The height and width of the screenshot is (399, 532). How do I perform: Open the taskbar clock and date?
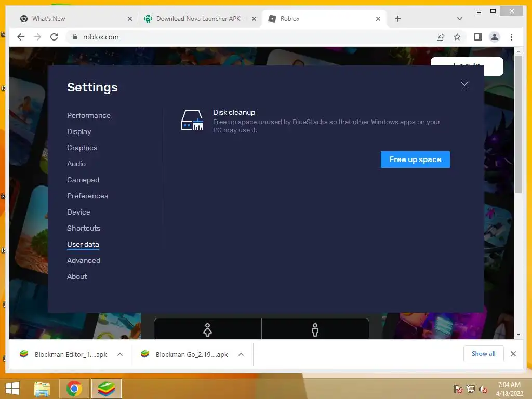[x=509, y=389]
